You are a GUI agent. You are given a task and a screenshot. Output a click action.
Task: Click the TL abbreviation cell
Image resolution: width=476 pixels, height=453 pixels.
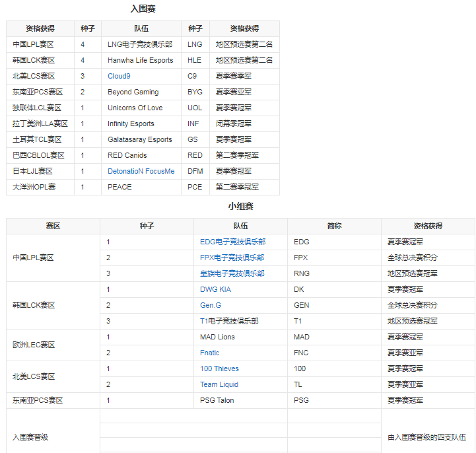(334, 384)
